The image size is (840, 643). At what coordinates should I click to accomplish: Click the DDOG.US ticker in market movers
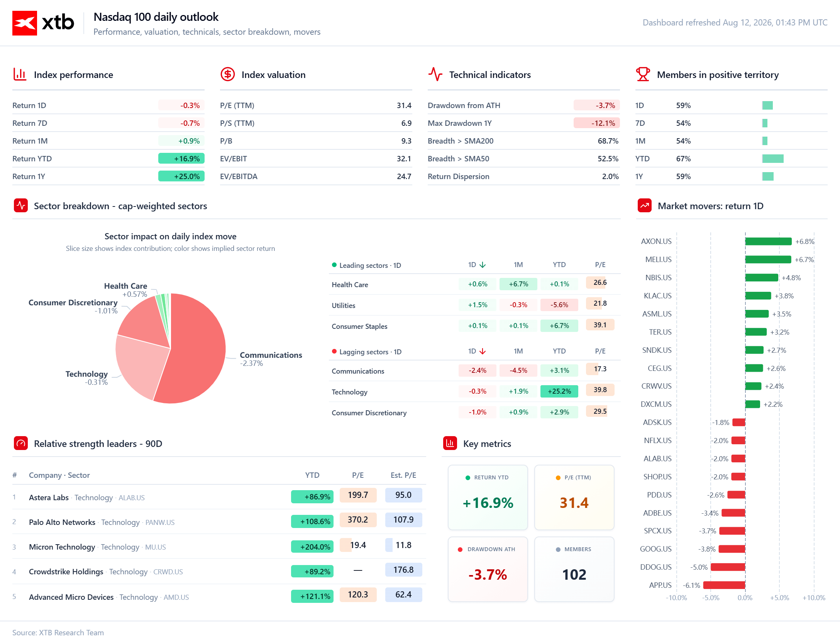pos(656,567)
